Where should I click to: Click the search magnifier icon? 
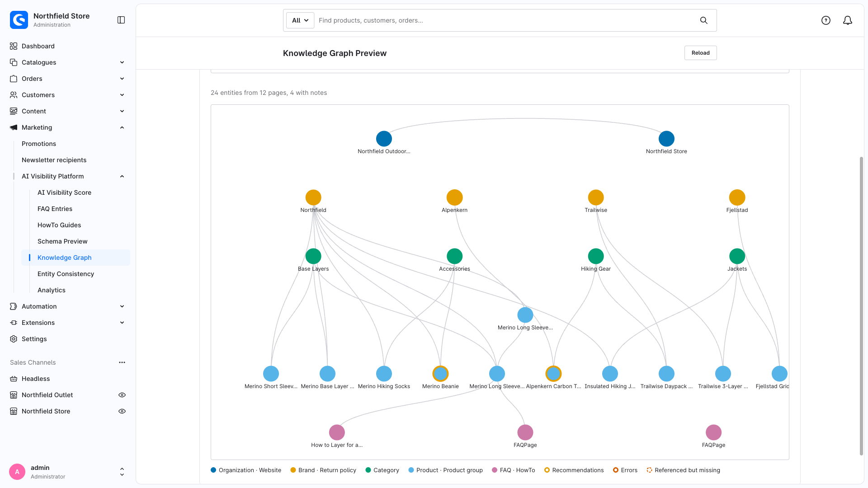pyautogui.click(x=704, y=20)
